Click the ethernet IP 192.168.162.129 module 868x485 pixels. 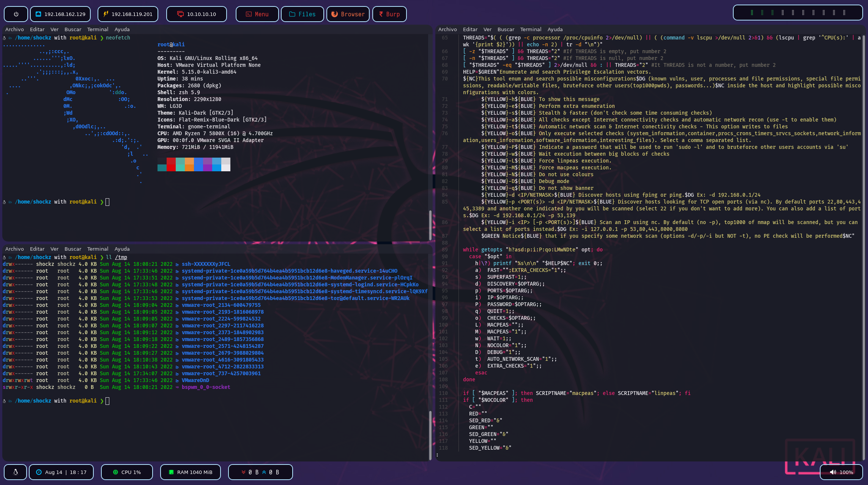(60, 14)
